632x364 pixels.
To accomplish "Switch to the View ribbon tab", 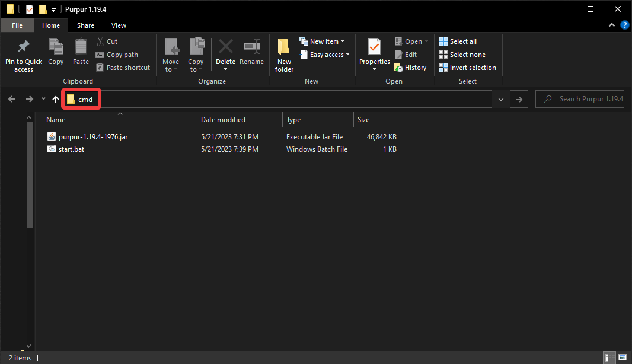I will pos(119,25).
